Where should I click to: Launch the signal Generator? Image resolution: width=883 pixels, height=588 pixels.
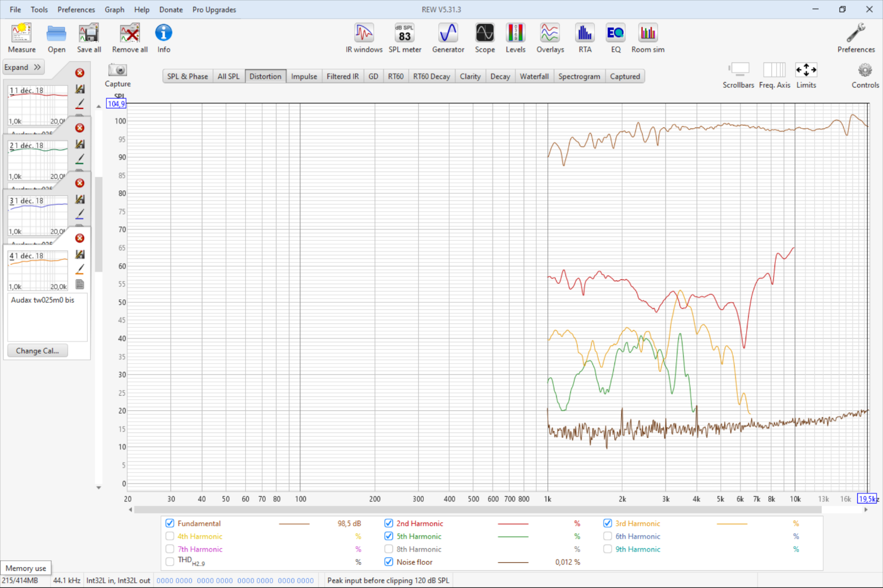point(448,38)
